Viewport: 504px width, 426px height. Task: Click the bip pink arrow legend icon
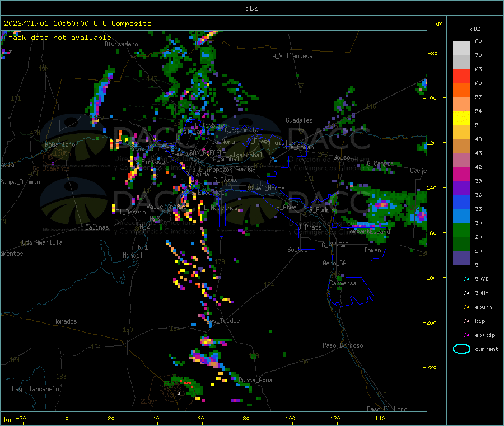click(x=461, y=321)
